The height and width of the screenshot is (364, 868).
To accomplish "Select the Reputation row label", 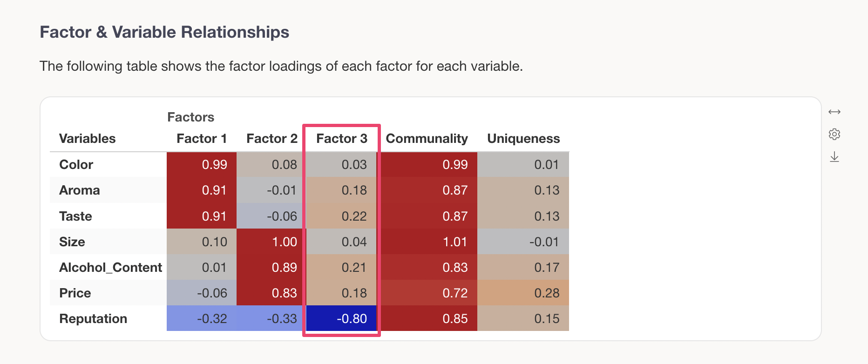I will (x=93, y=319).
